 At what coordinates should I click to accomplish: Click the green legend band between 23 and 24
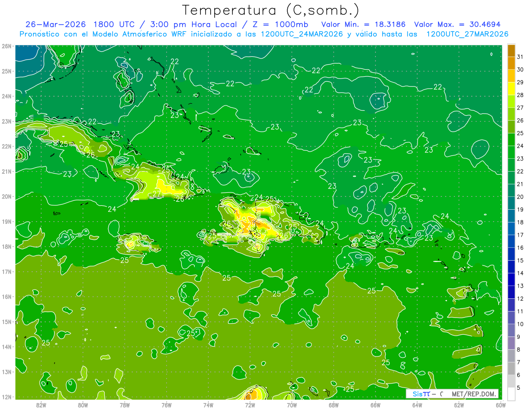[511, 152]
